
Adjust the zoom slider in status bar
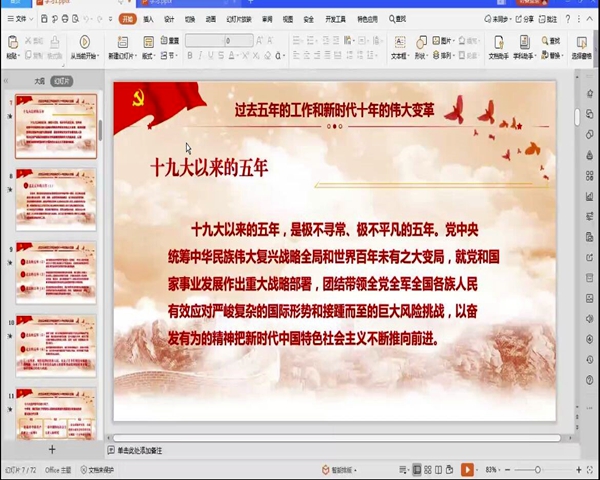538,470
